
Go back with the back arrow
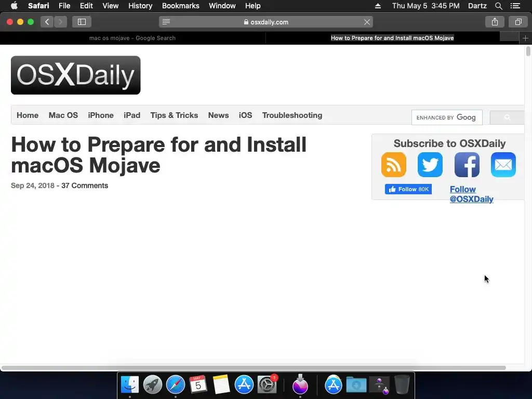(x=47, y=22)
